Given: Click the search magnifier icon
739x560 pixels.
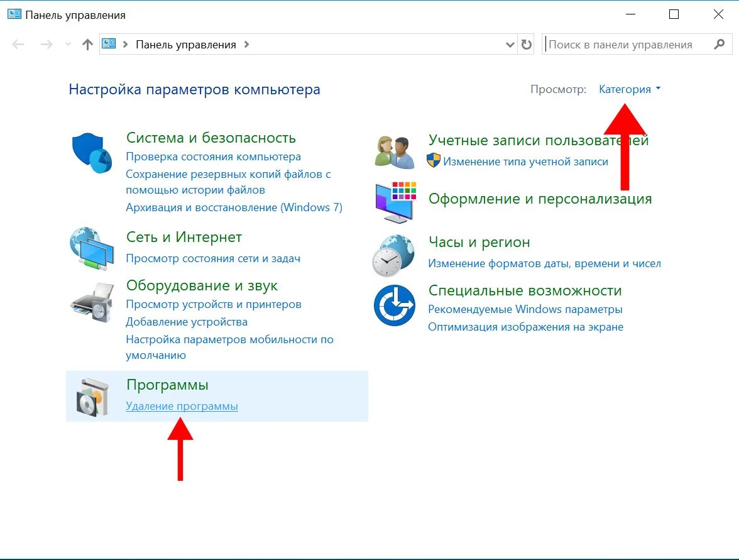Looking at the screenshot, I should coord(719,44).
